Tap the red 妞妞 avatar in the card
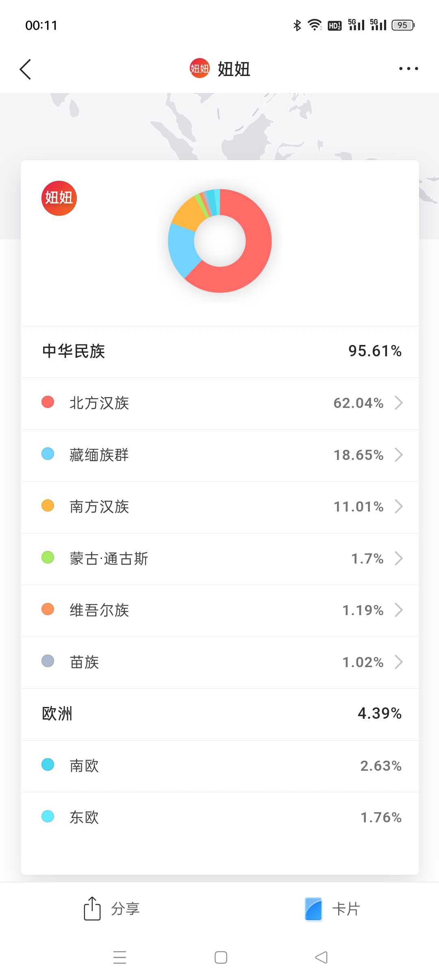439x980 pixels. click(x=59, y=198)
